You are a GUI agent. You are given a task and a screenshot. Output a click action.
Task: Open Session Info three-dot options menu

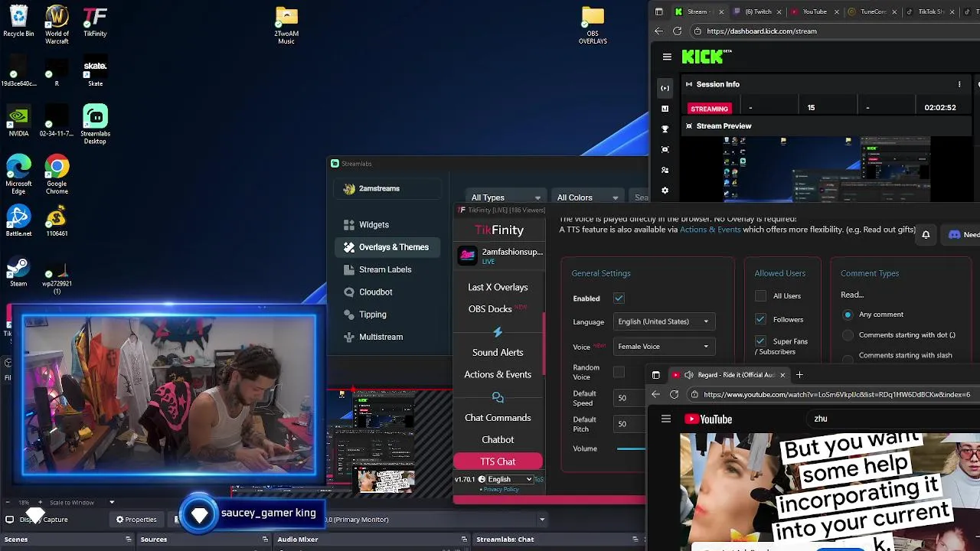coord(959,84)
